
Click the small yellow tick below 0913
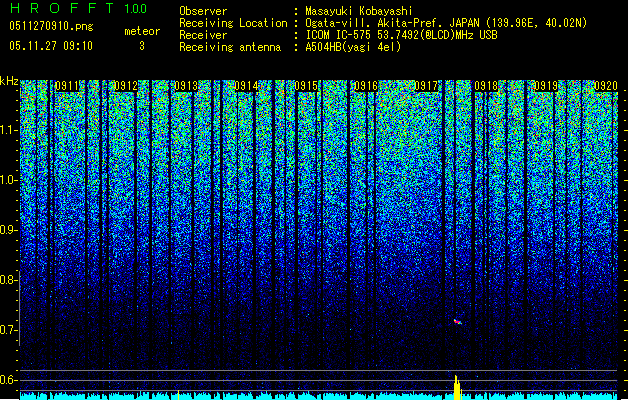178,394
